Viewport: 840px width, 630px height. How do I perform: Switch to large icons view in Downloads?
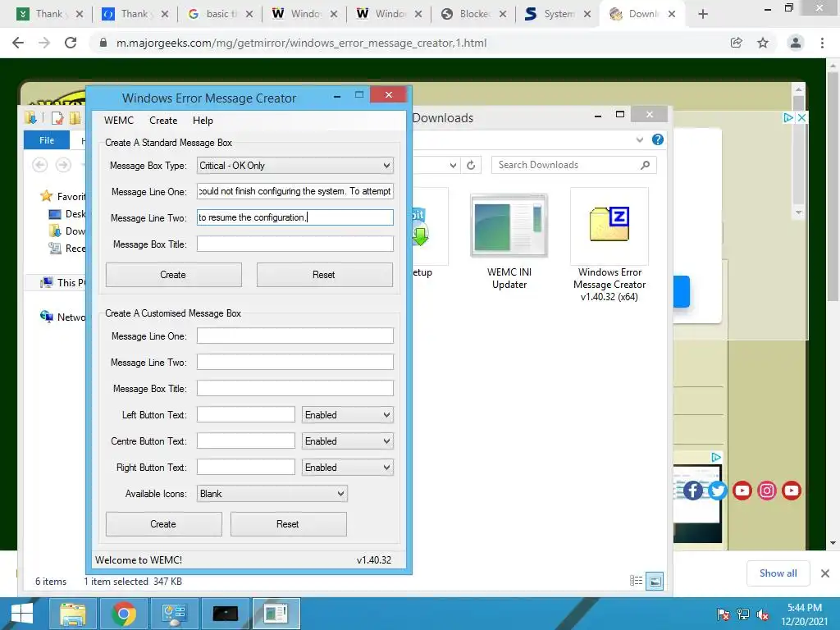(x=655, y=581)
